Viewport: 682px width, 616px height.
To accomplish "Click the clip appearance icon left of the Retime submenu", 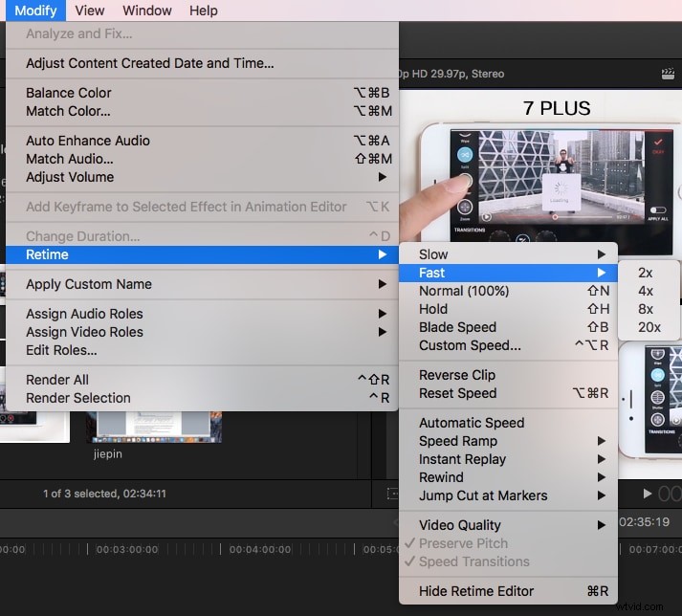I will click(392, 494).
